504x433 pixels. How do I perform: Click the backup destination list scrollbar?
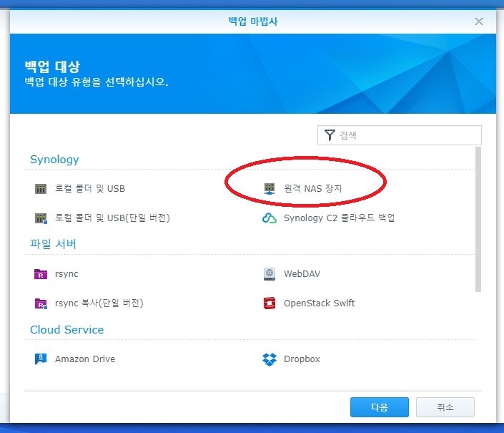tap(478, 220)
